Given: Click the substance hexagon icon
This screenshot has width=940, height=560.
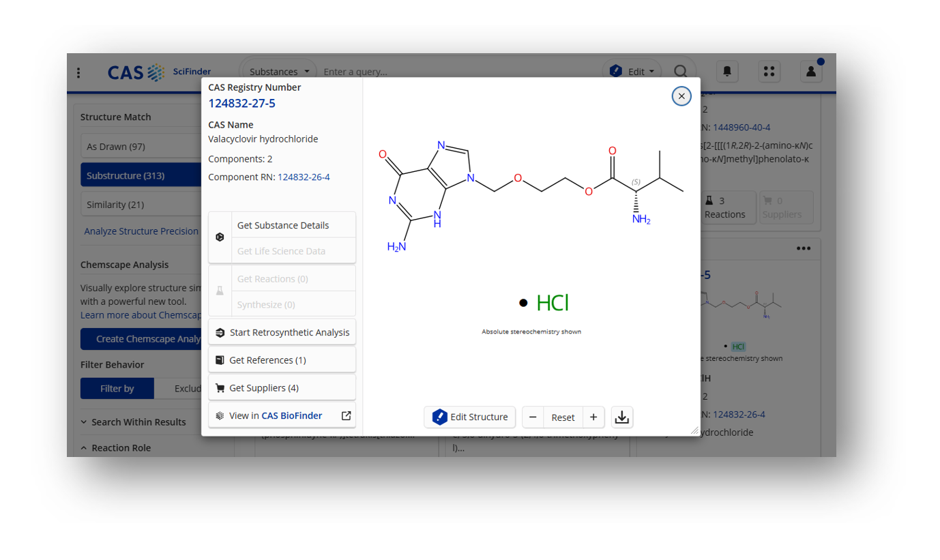Looking at the screenshot, I should click(220, 237).
